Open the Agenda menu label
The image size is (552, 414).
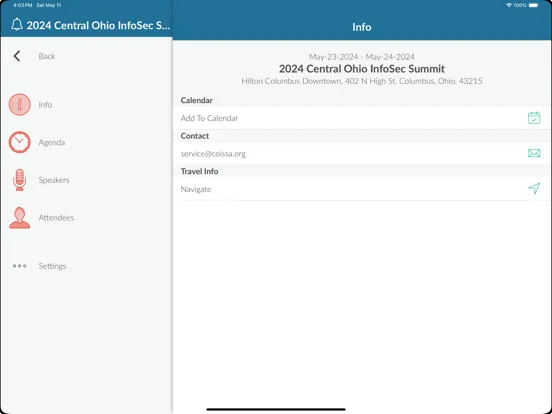52,142
